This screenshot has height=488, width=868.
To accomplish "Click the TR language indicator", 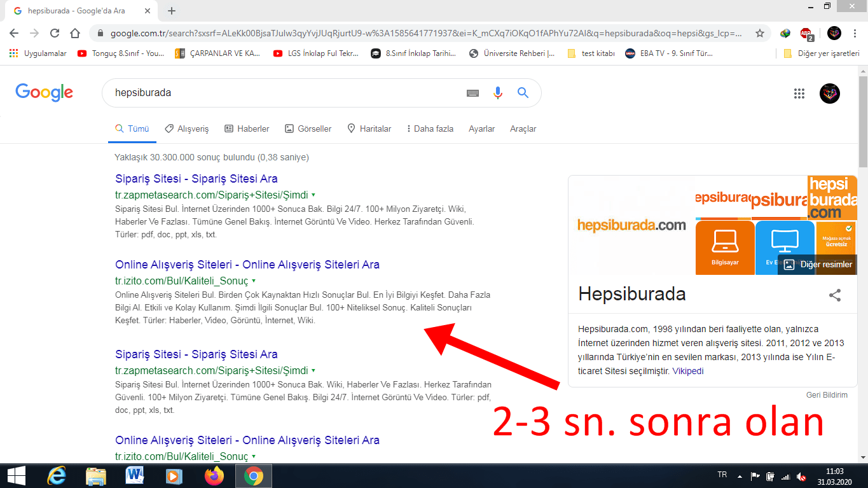I will click(x=722, y=475).
